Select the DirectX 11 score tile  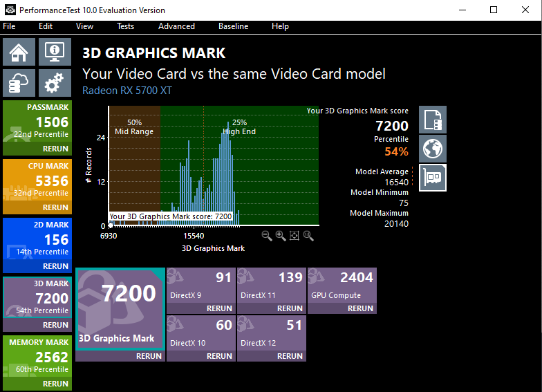(x=272, y=286)
